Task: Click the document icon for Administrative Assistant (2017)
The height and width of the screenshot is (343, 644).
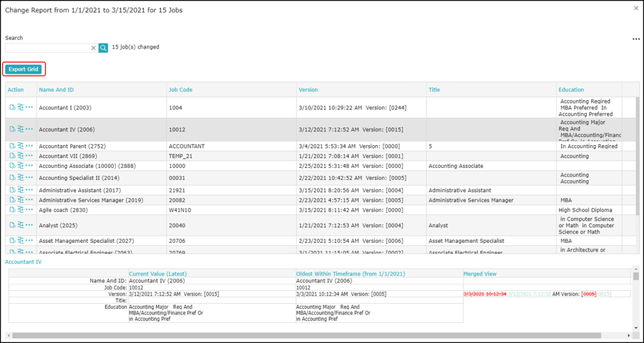Action: point(12,190)
